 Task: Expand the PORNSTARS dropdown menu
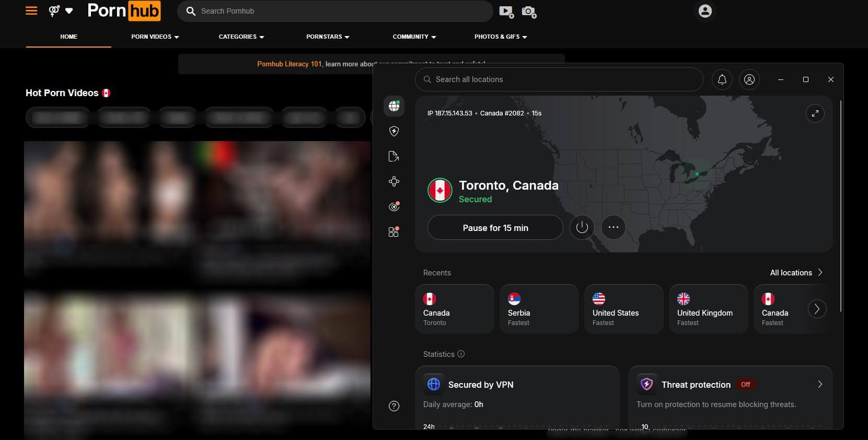coord(328,37)
